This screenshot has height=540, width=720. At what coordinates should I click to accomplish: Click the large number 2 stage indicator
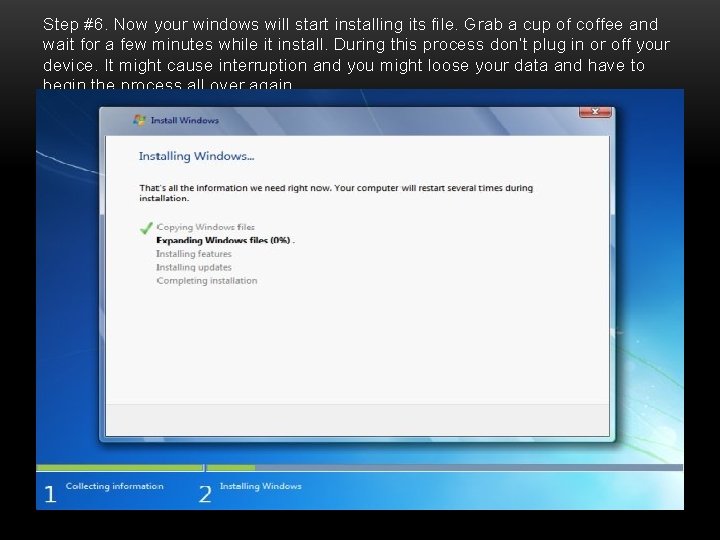coord(205,495)
